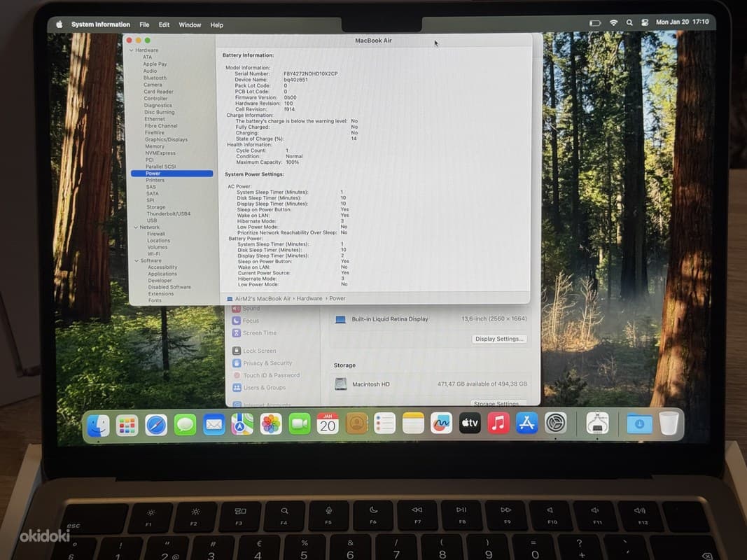Screen dimensions: 747x560
Task: Launch FaceTime from the Dock
Action: point(300,423)
